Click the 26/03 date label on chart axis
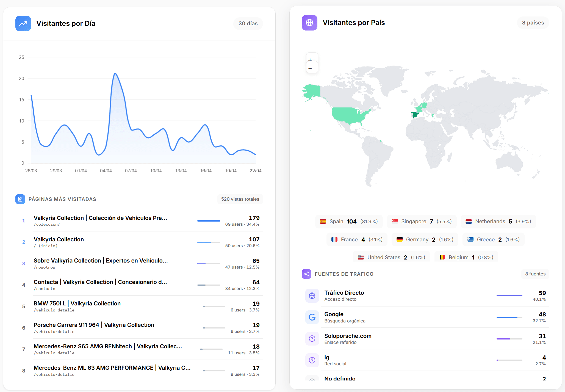The width and height of the screenshot is (565, 392). [31, 171]
